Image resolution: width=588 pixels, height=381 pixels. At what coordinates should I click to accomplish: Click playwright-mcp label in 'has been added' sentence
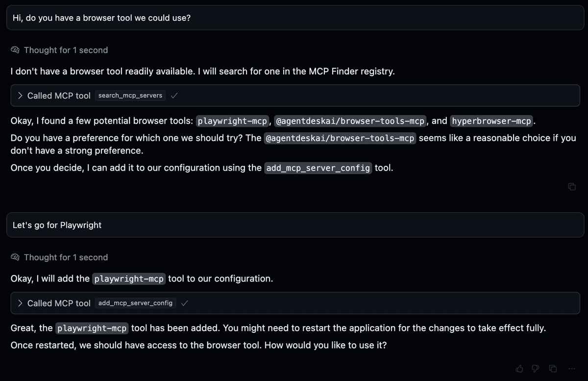pos(92,329)
